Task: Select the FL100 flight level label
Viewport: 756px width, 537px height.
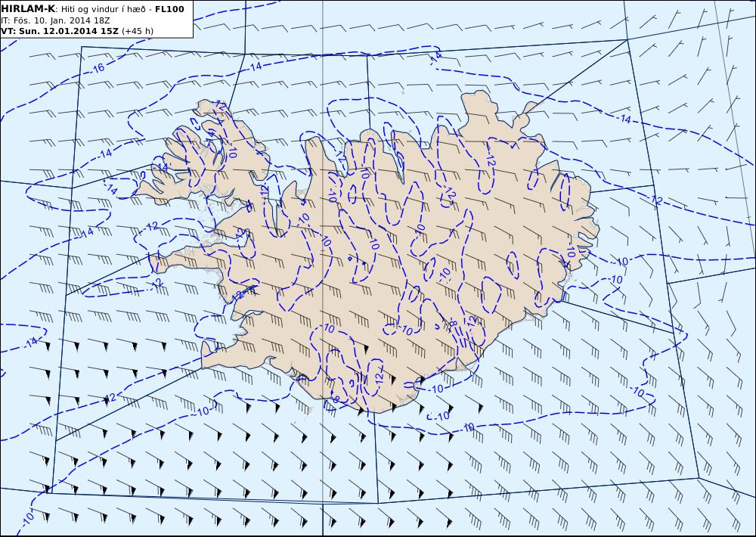Action: (169, 9)
